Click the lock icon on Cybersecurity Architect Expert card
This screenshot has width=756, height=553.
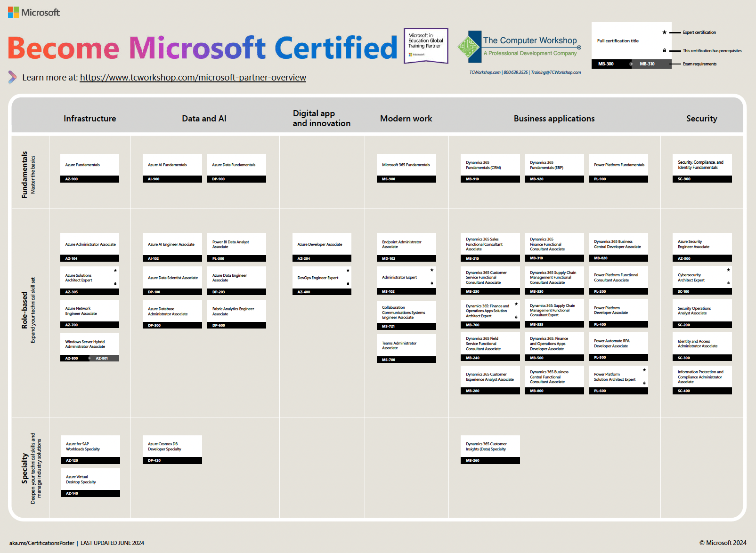point(728,283)
